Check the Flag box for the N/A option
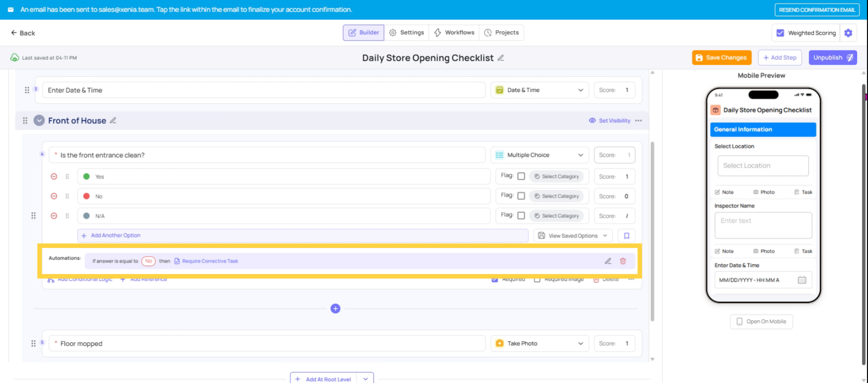The image size is (868, 383). 521,216
